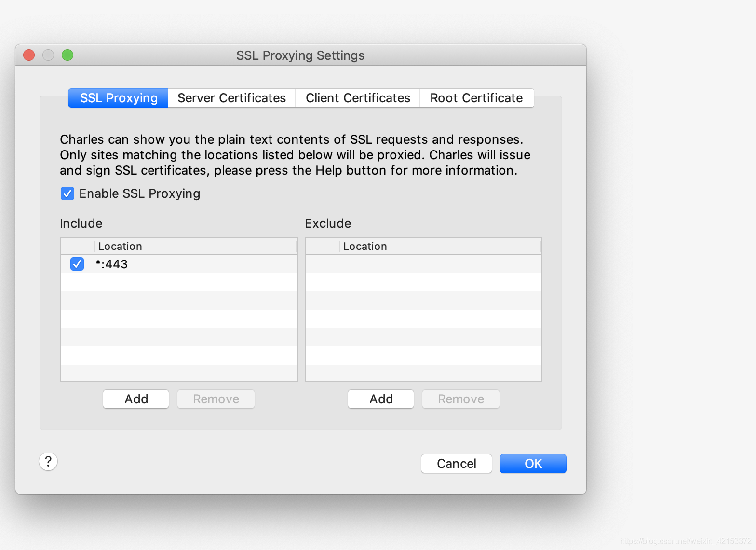Switch to the SSL Proxying tab
This screenshot has height=550, width=756.
(118, 98)
